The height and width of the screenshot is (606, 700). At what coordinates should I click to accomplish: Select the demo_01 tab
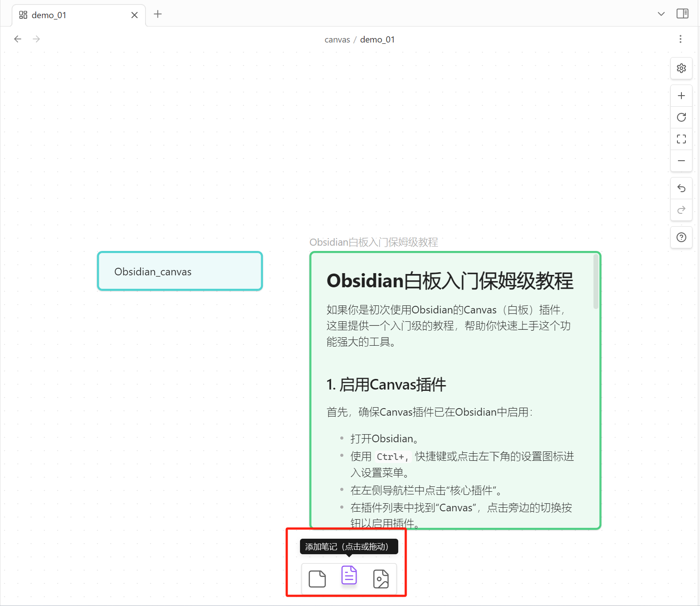tap(79, 15)
